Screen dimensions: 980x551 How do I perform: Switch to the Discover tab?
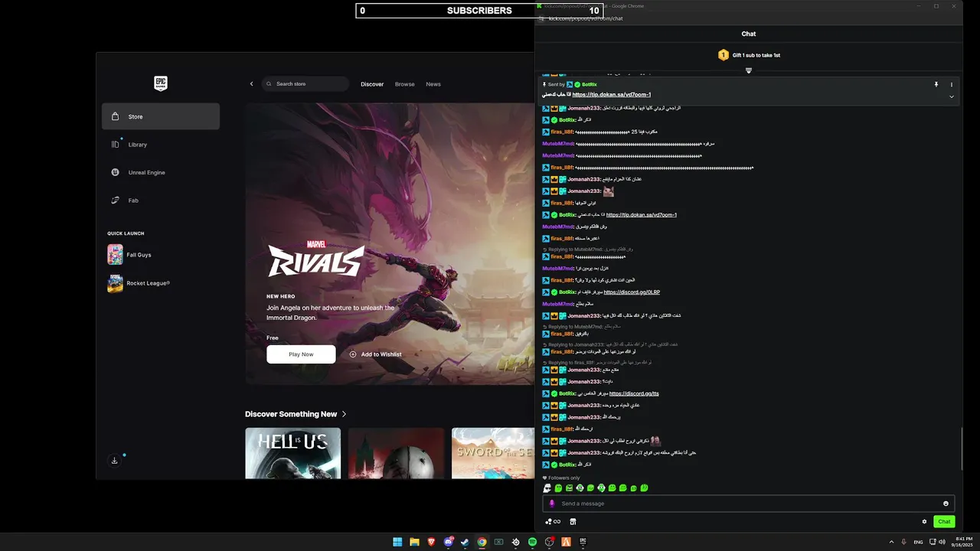coord(372,84)
